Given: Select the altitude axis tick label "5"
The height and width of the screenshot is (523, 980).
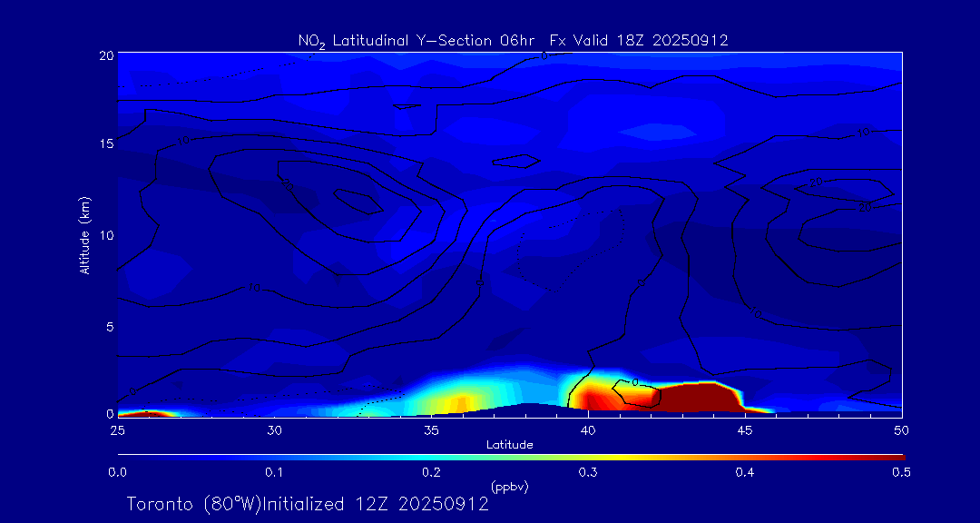Looking at the screenshot, I should click(110, 327).
